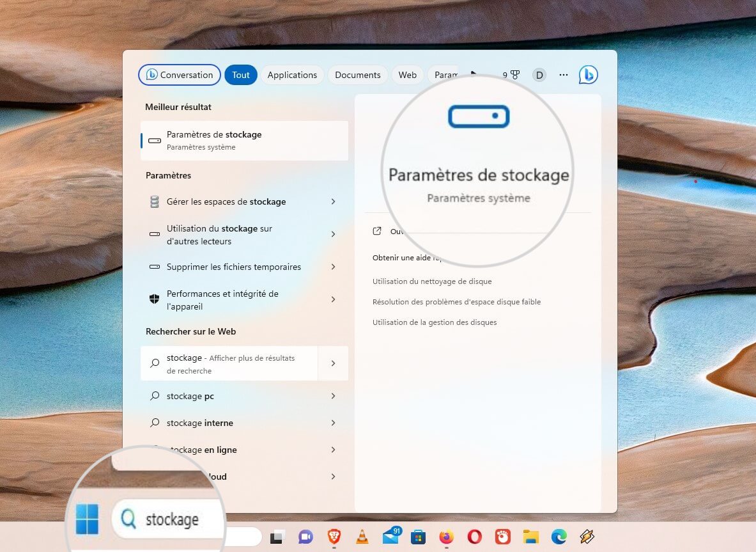
Task: Expand Utilisation du stockage sur d'autres lecteurs chevron
Action: click(x=333, y=235)
